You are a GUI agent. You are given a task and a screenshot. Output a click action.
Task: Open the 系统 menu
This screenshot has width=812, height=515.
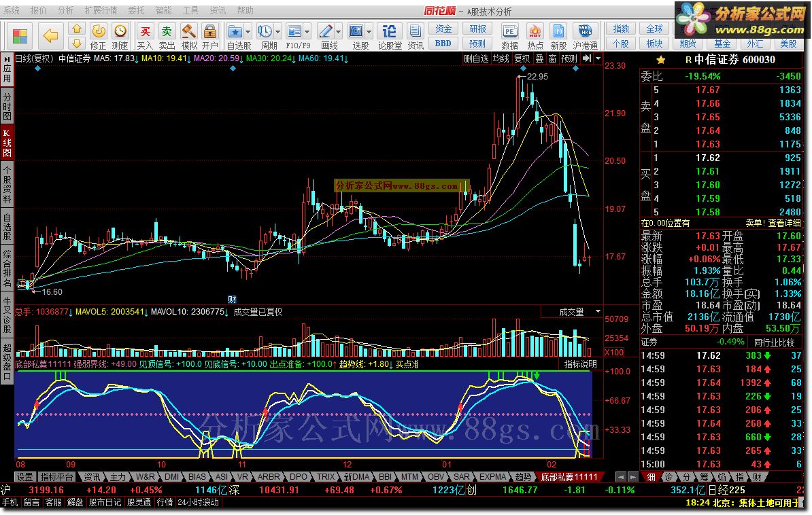(12, 10)
